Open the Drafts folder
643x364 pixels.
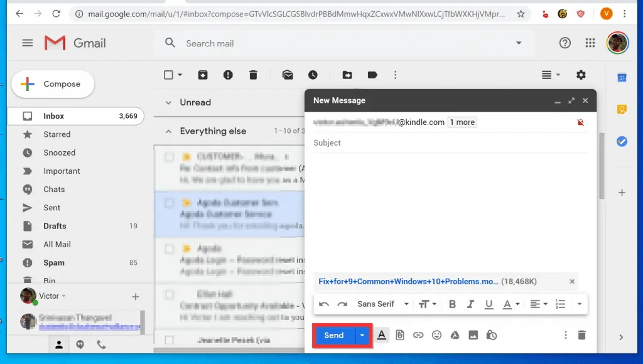(55, 226)
